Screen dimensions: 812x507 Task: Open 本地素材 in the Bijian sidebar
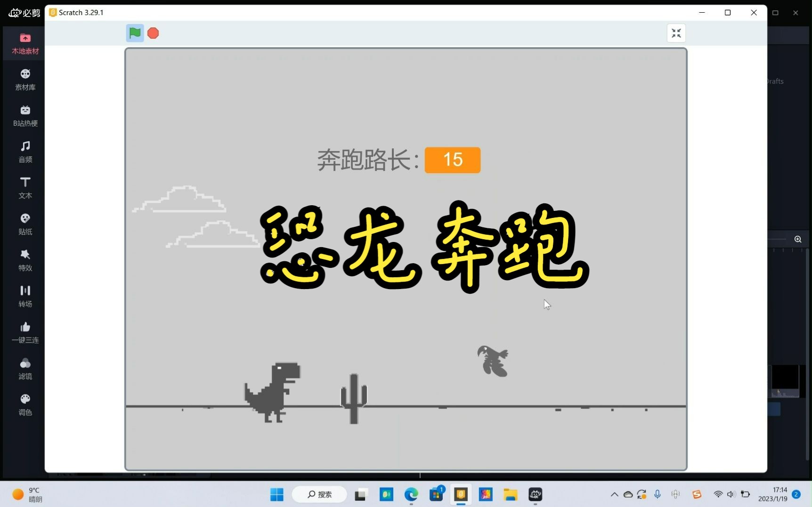[25, 44]
